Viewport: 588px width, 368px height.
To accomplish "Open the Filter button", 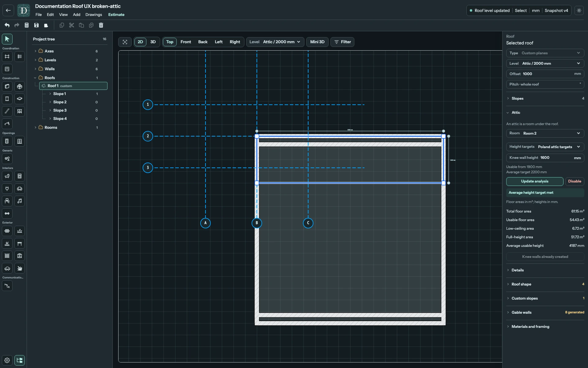I will click(x=342, y=42).
